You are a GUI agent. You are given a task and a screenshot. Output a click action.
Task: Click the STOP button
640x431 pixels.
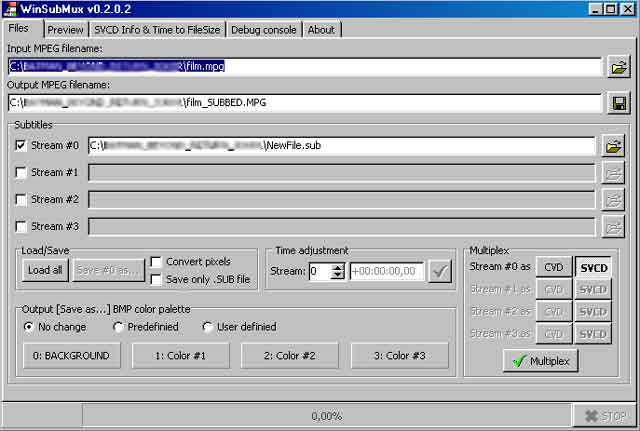pyautogui.click(x=604, y=416)
